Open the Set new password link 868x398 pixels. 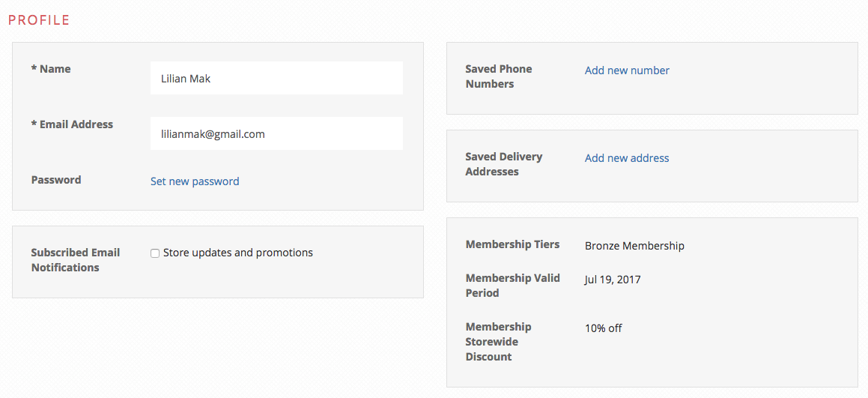point(195,181)
